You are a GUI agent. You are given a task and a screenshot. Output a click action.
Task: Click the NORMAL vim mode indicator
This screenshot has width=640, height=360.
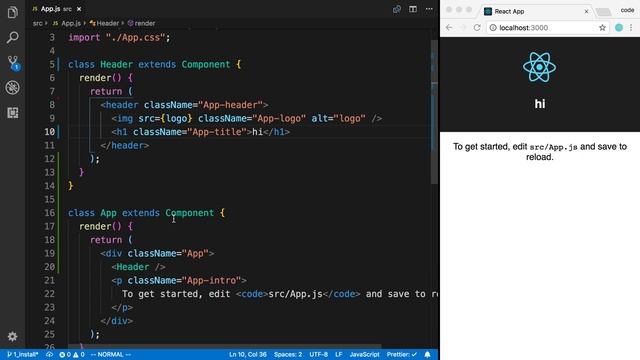pos(111,354)
